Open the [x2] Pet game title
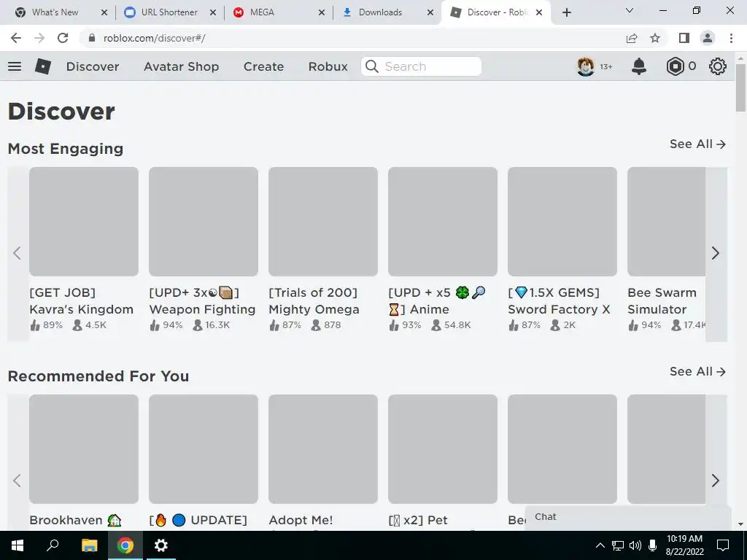This screenshot has height=560, width=747. pyautogui.click(x=418, y=520)
